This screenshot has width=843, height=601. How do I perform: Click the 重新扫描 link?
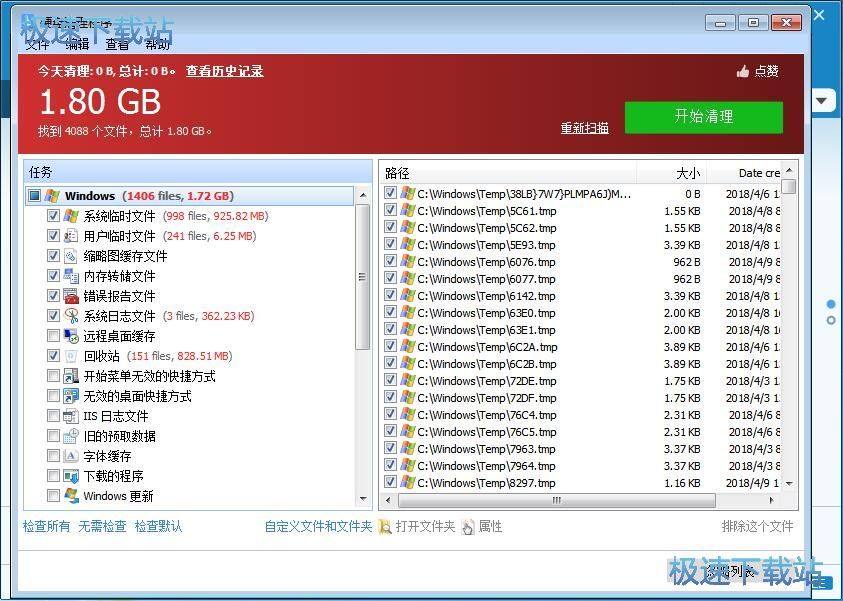(x=584, y=128)
